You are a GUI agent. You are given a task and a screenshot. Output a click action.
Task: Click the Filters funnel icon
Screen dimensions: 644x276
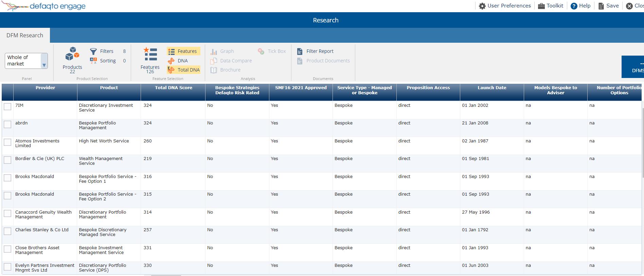(93, 51)
